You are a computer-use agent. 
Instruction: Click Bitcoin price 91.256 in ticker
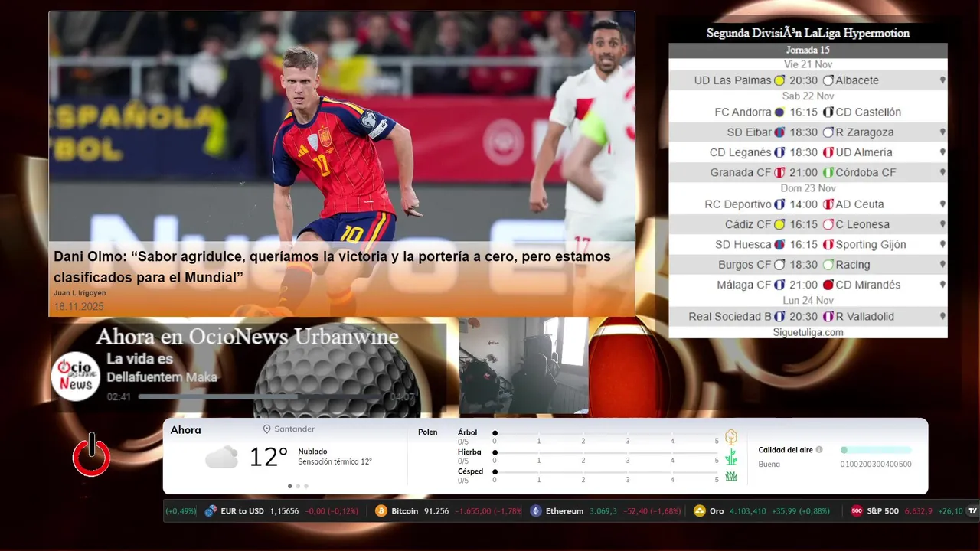[x=436, y=511]
